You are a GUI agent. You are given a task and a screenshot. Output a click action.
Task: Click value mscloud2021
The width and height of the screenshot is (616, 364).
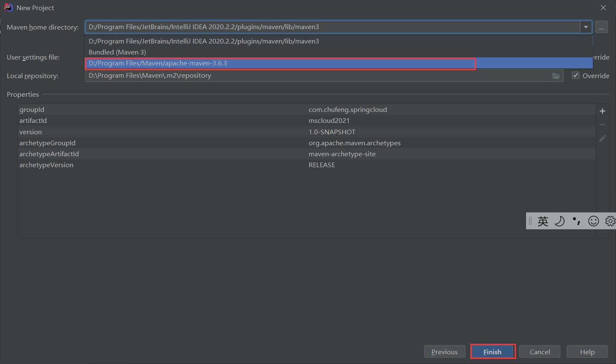[x=329, y=120]
